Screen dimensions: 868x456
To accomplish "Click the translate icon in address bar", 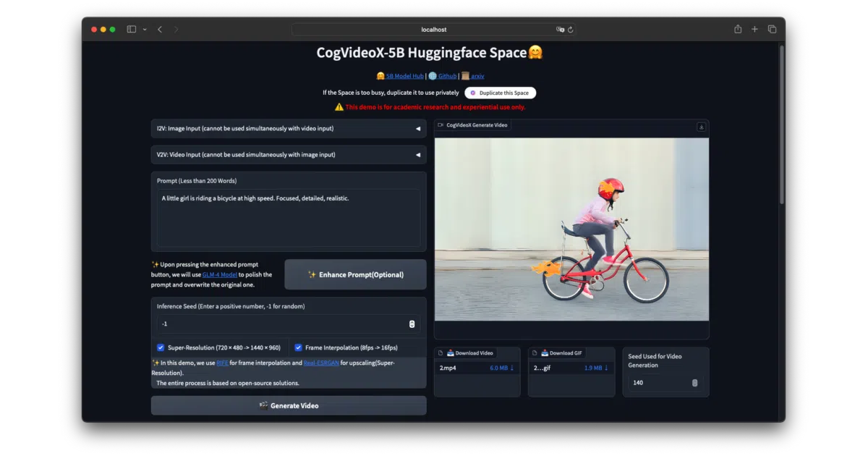I will [560, 30].
